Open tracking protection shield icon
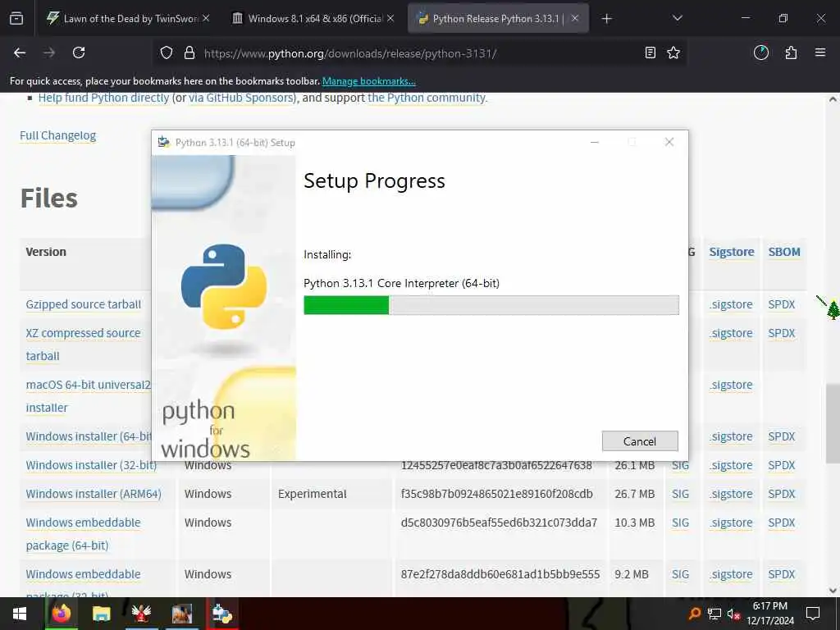The width and height of the screenshot is (840, 630). point(167,53)
